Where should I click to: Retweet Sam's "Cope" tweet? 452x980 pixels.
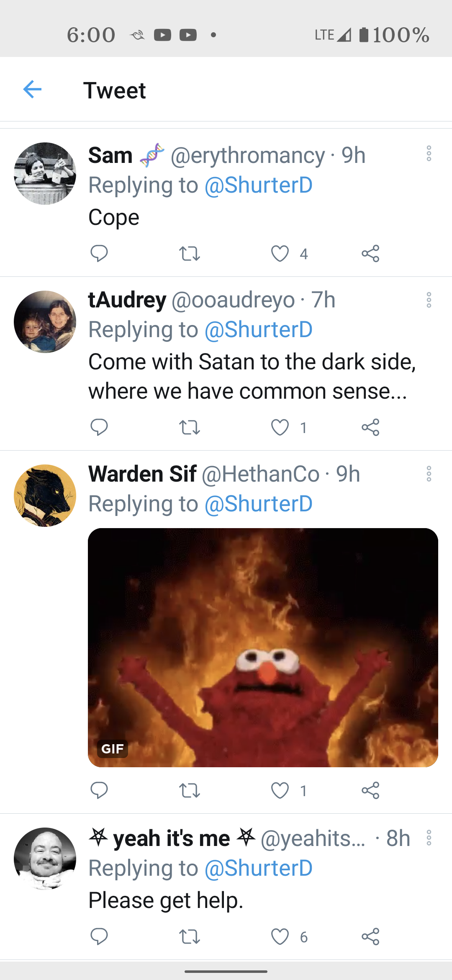pyautogui.click(x=190, y=253)
